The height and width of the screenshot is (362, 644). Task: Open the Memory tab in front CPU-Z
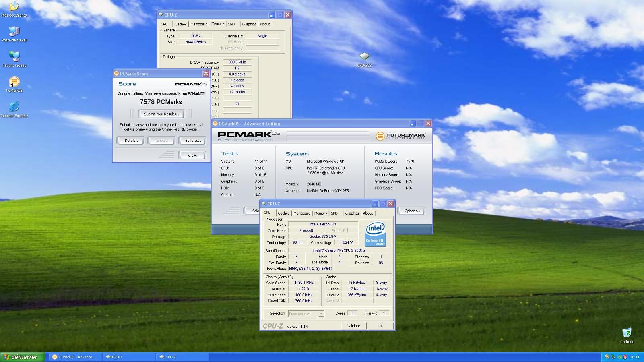pyautogui.click(x=320, y=213)
